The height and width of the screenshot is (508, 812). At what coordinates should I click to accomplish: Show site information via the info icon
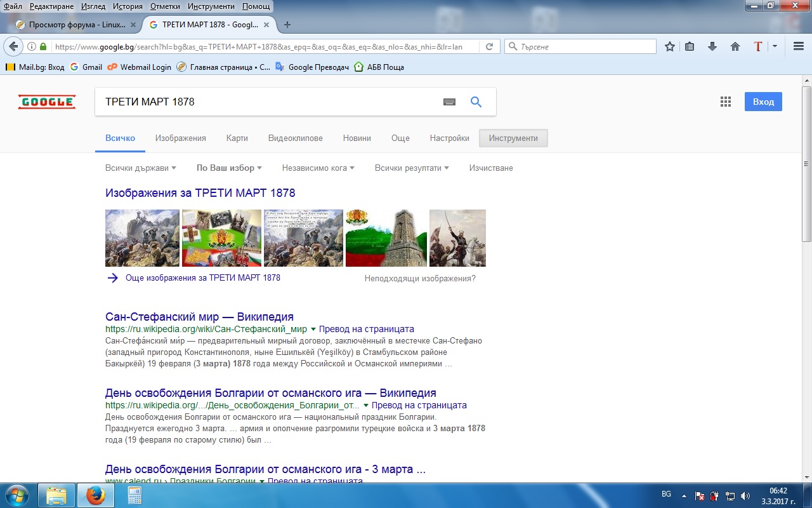click(32, 46)
